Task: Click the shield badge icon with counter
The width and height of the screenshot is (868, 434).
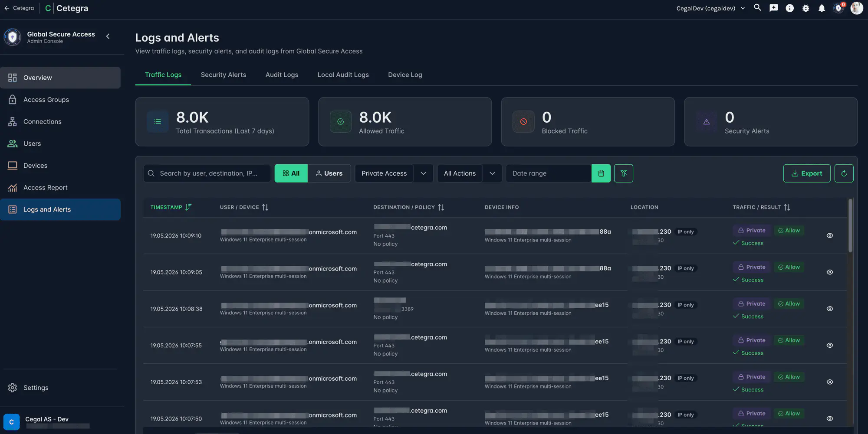Action: click(839, 8)
